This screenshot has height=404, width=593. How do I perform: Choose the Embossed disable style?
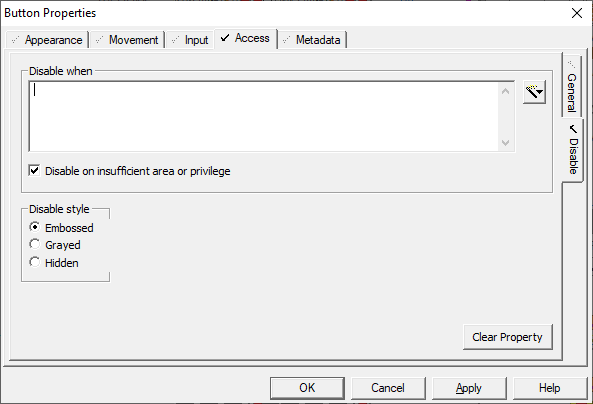click(34, 227)
